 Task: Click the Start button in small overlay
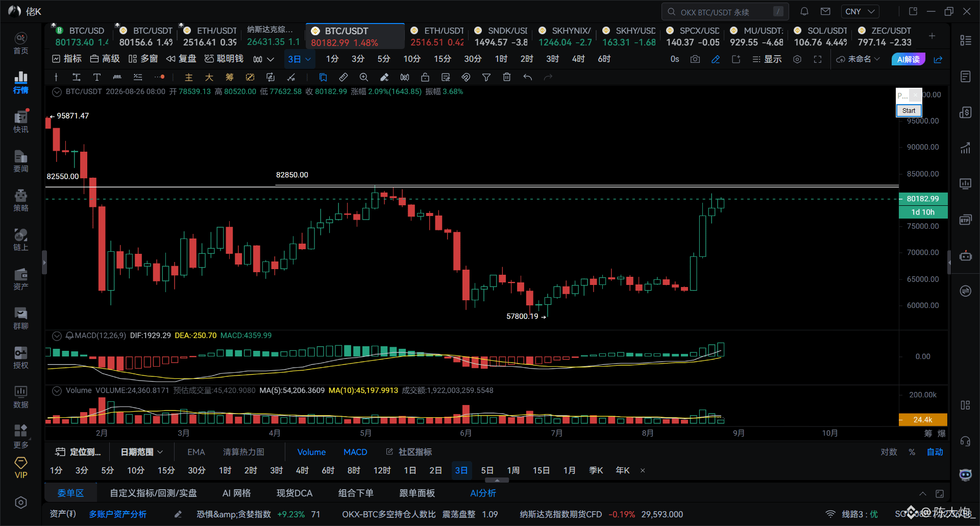(x=909, y=111)
